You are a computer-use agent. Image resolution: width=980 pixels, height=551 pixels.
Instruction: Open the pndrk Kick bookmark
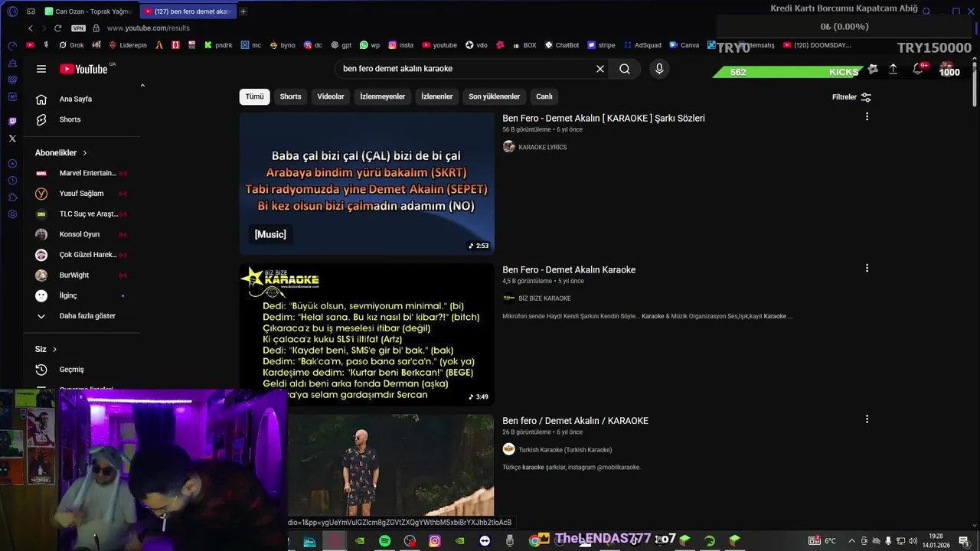tap(218, 45)
